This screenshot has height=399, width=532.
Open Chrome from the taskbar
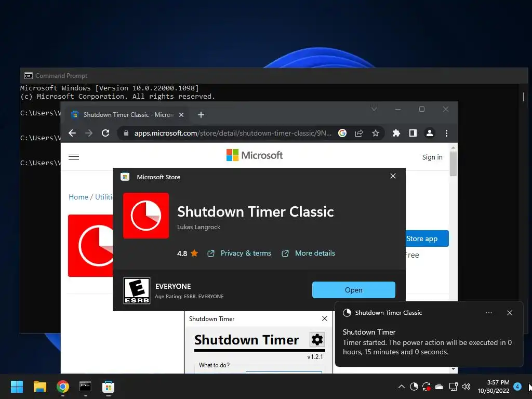click(x=63, y=387)
